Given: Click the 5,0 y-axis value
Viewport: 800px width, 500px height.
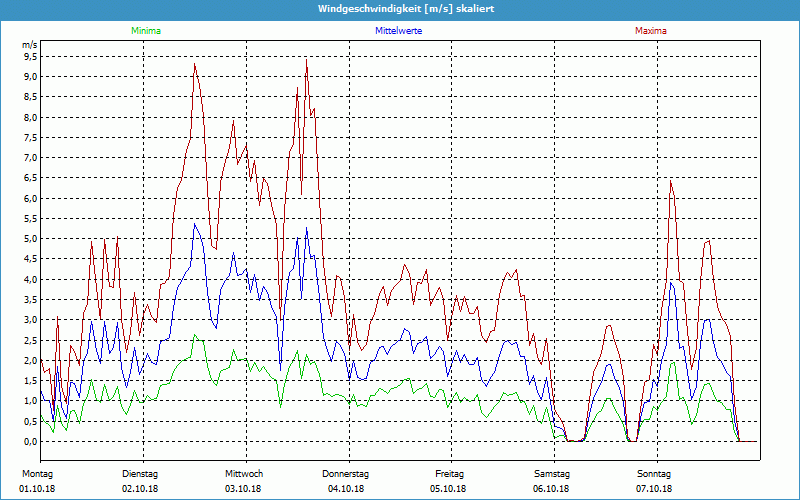Looking at the screenshot, I should [31, 239].
